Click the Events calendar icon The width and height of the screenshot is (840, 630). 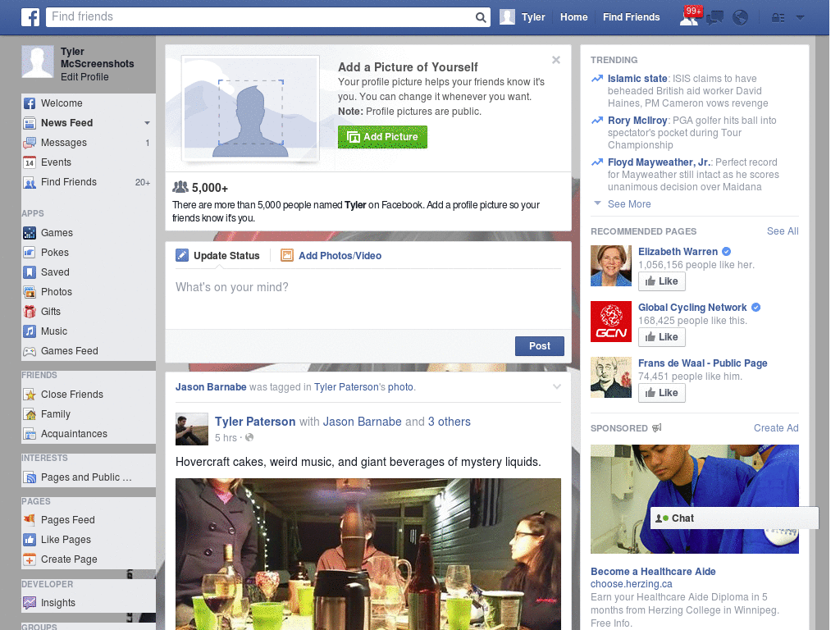coord(30,162)
